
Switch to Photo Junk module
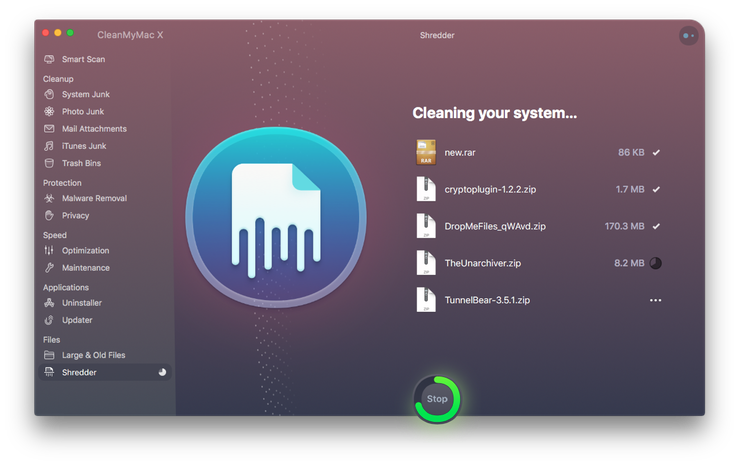(83, 111)
